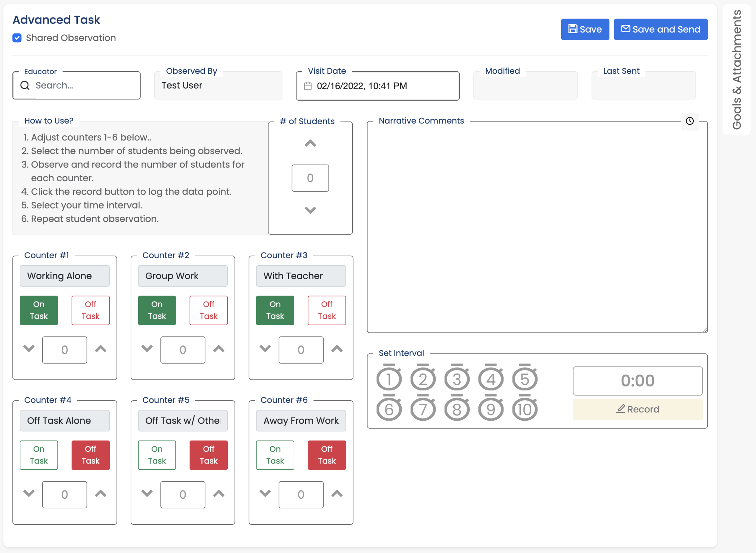Increase the number of students with the up arrow
The image size is (756, 553).
pyautogui.click(x=310, y=143)
